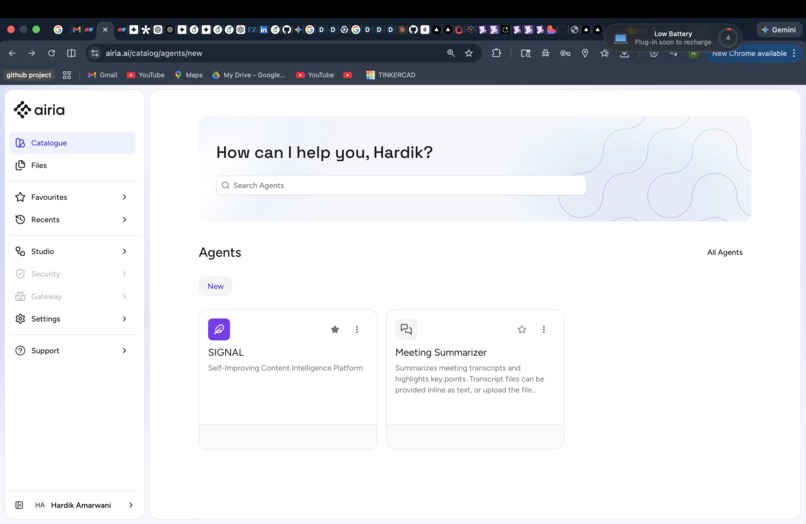Open the site info icon in address bar

click(94, 53)
